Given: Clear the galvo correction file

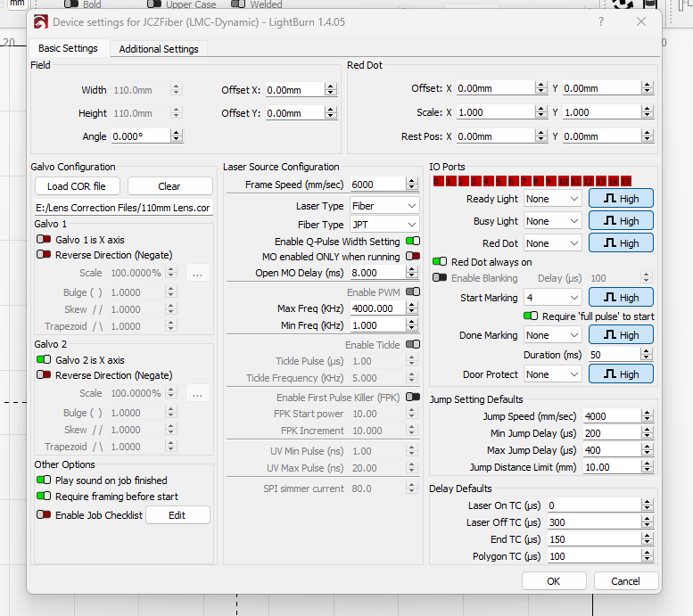Looking at the screenshot, I should 169,186.
